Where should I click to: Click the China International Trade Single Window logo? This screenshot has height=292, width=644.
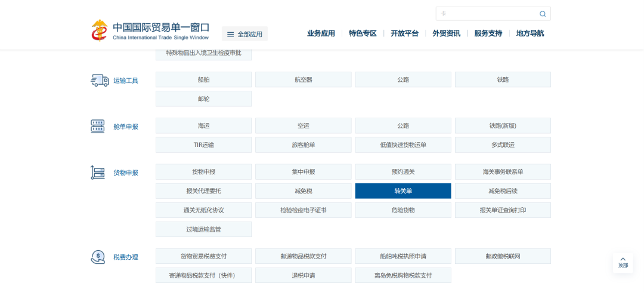tap(150, 30)
